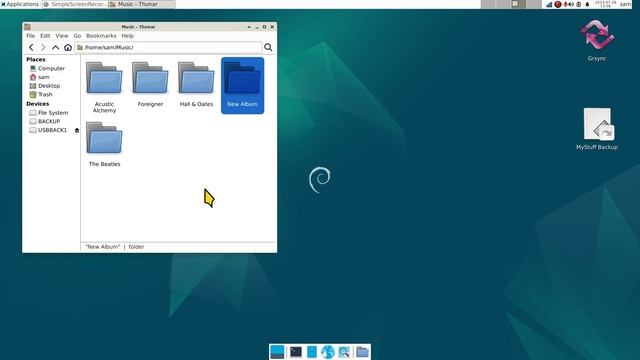
Task: Open the home folder icon in dock
Action: pyautogui.click(x=362, y=352)
